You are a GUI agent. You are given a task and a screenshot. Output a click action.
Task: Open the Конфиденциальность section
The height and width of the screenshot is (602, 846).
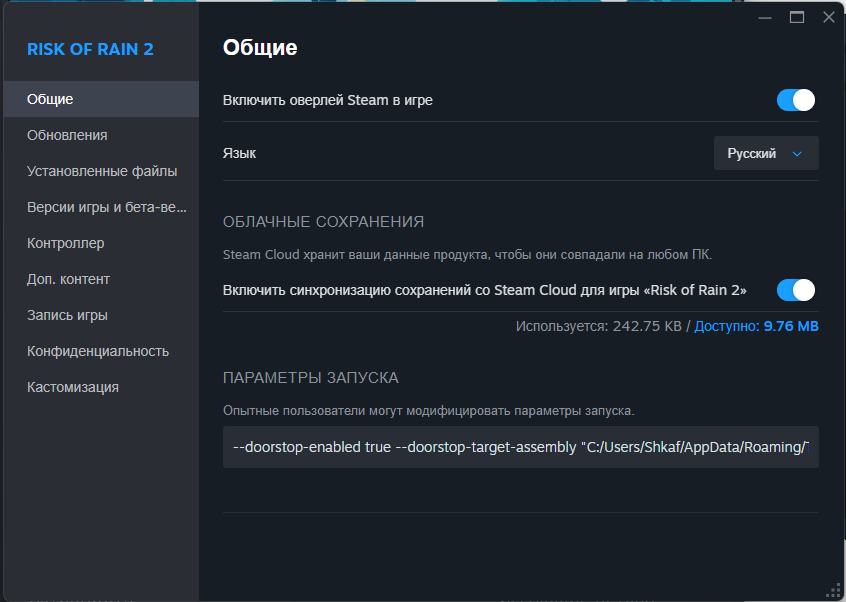[x=101, y=352]
